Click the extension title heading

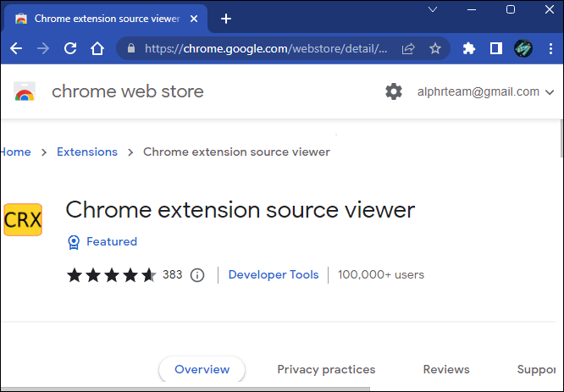pyautogui.click(x=240, y=210)
